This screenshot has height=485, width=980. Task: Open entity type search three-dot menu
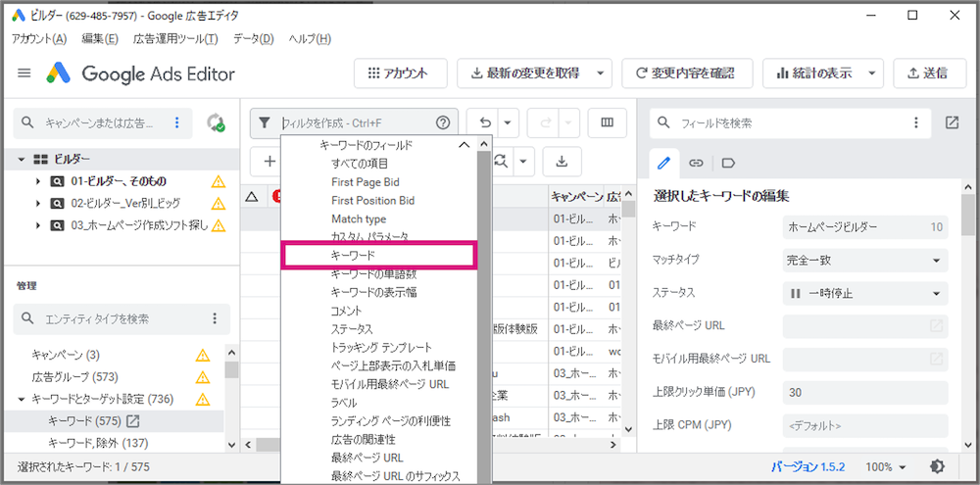click(215, 318)
